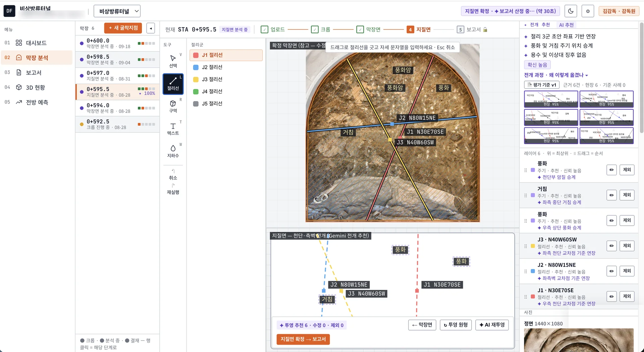Open the 비상방류터널 project dropdown
This screenshot has width=644, height=352.
coord(117,11)
